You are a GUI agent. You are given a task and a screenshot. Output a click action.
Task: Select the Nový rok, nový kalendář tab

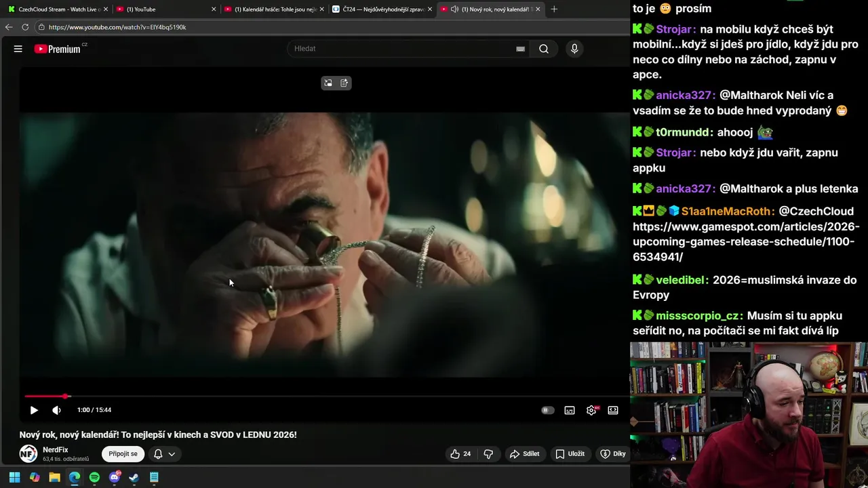pyautogui.click(x=490, y=9)
